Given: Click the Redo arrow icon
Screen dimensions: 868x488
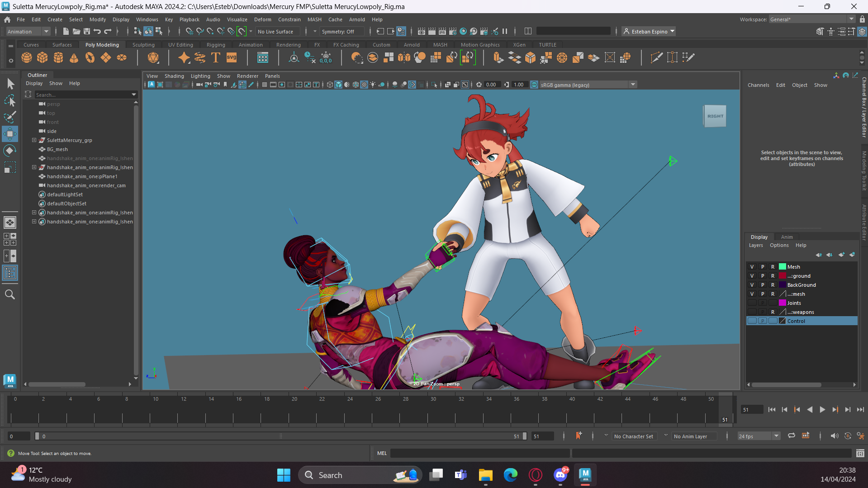Looking at the screenshot, I should [108, 31].
